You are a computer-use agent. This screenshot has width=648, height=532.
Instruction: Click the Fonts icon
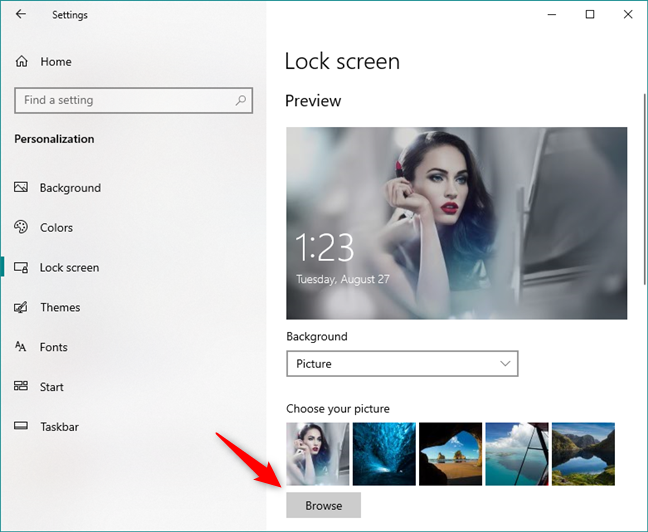pyautogui.click(x=21, y=347)
